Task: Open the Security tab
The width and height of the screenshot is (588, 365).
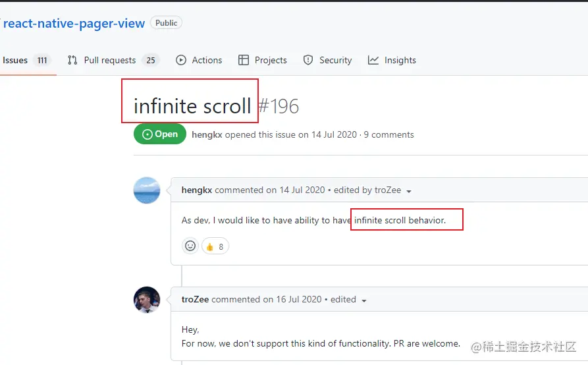Action: click(336, 60)
